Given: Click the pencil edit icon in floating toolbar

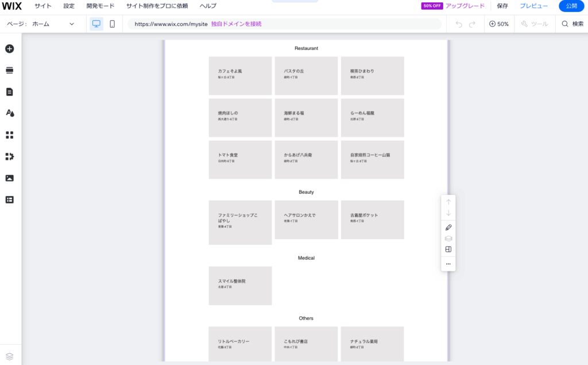Looking at the screenshot, I should [448, 228].
